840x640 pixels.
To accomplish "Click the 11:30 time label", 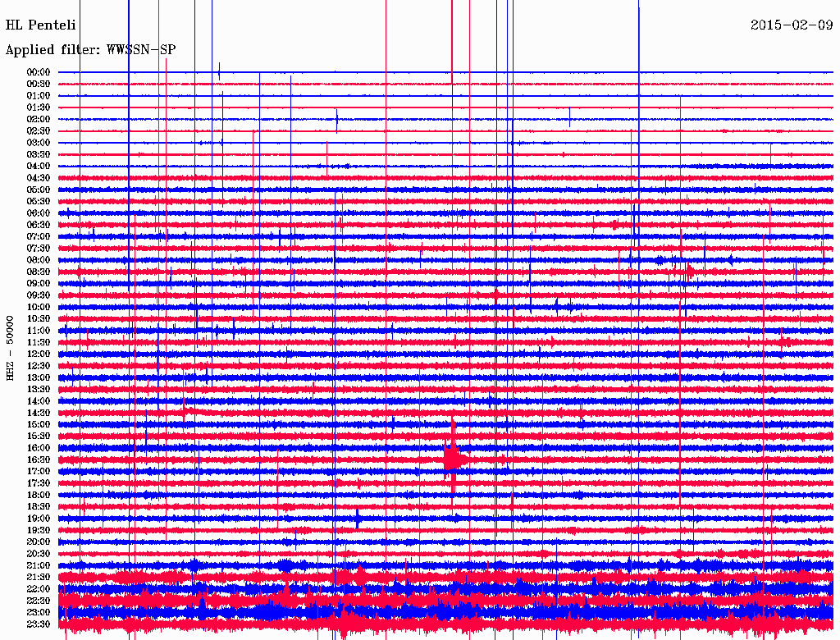I will 38,342.
